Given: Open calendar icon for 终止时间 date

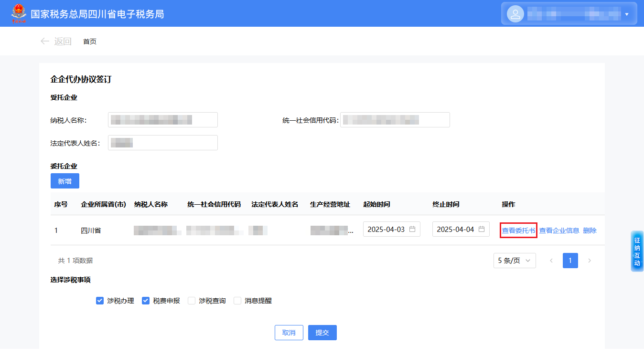Looking at the screenshot, I should (x=482, y=229).
